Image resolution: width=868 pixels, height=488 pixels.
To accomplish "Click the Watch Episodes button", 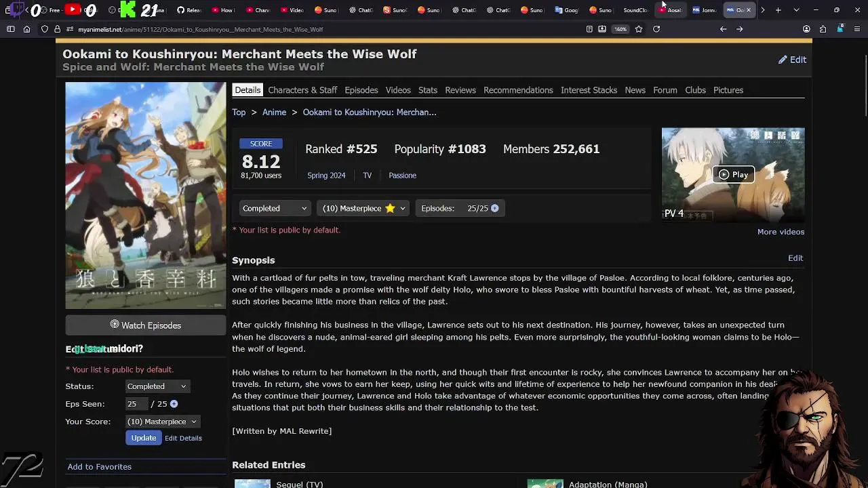I will click(145, 325).
